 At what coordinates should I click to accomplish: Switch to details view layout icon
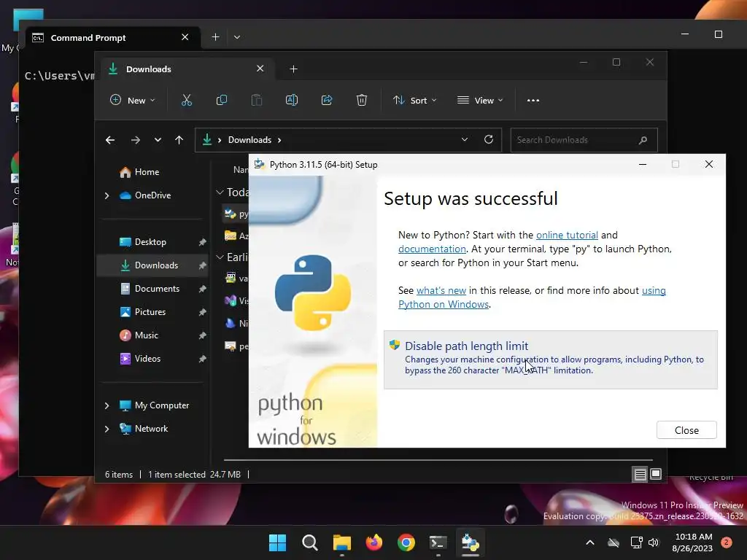(x=640, y=474)
